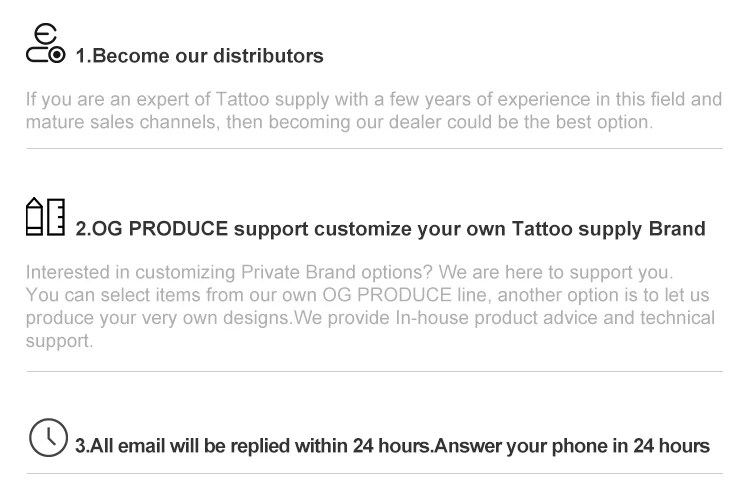This screenshot has width=750, height=495.
Task: Click the lone word "support." ending paragraph two
Action: (x=59, y=341)
